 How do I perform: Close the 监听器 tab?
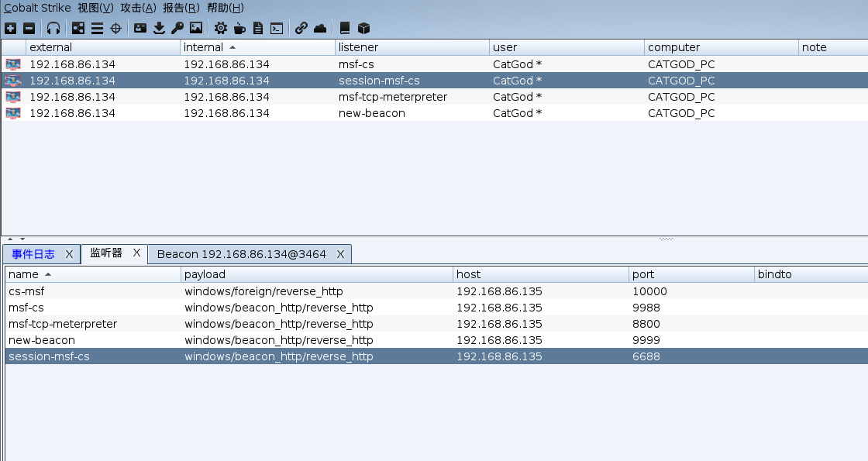[136, 253]
